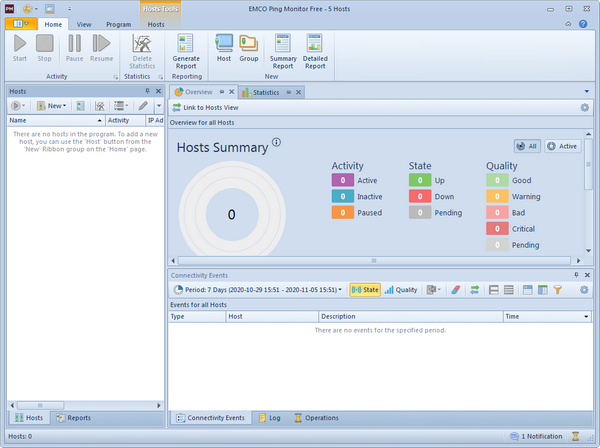The width and height of the screenshot is (600, 448).
Task: Expand the document tabs list arrow
Action: pos(588,92)
